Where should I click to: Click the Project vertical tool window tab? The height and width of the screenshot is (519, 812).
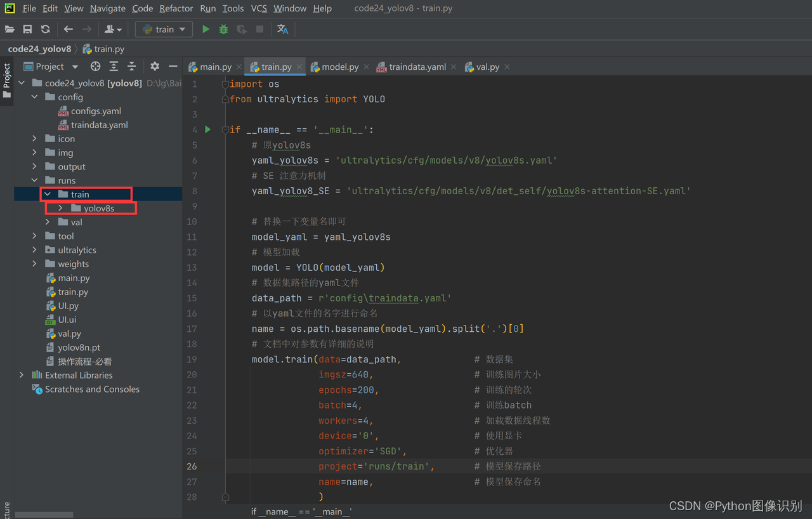point(6,80)
